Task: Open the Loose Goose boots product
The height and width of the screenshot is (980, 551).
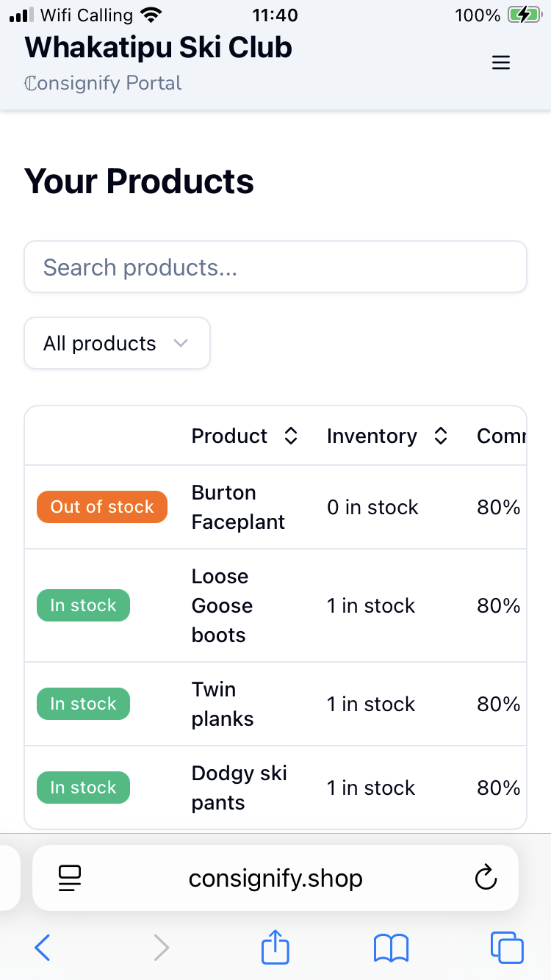Action: (222, 605)
